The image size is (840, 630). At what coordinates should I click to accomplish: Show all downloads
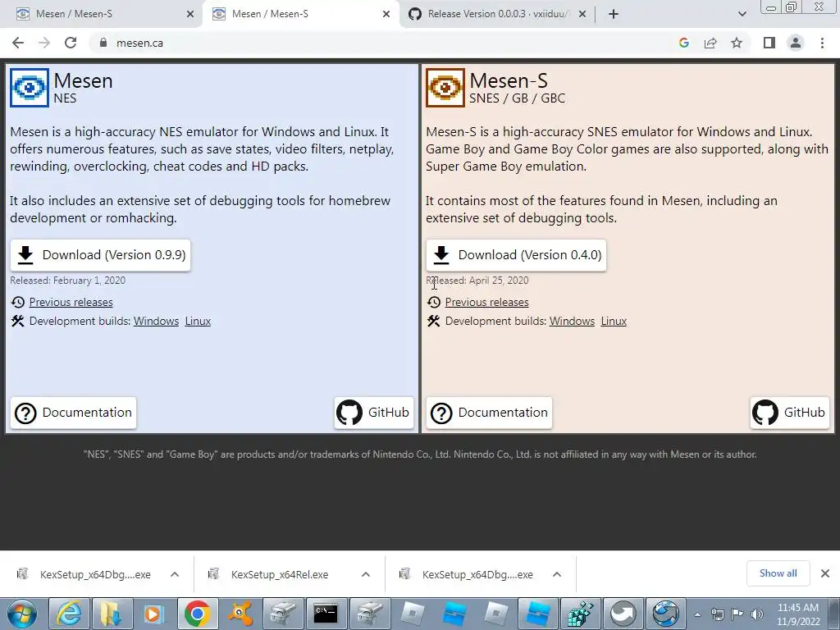click(778, 573)
